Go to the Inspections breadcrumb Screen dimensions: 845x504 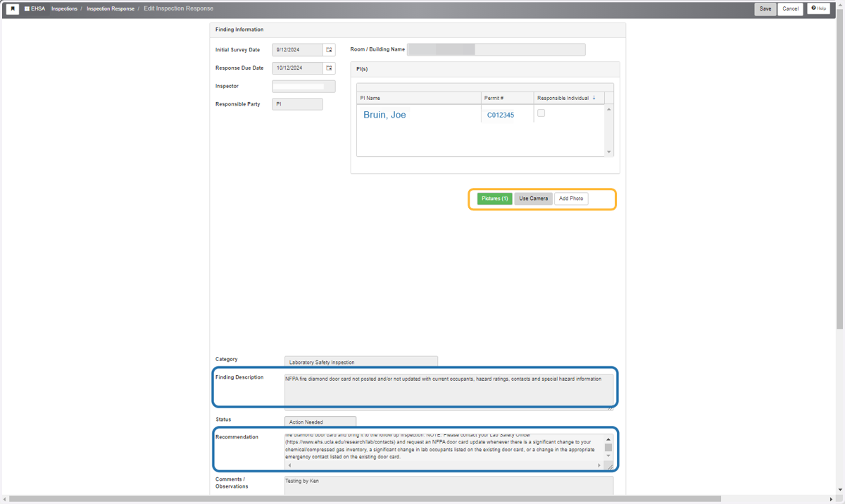(x=64, y=9)
